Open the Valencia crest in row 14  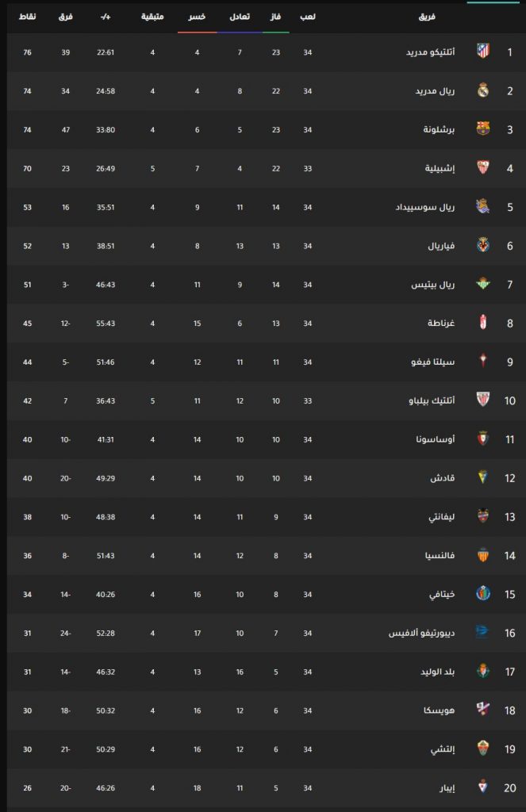coord(483,554)
